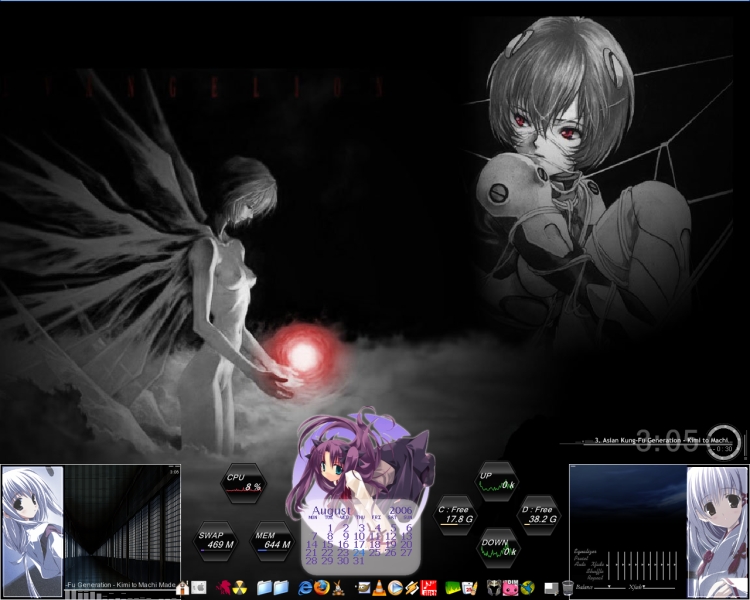The image size is (750, 600).
Task: Open the blue play-button media player icon
Action: click(x=395, y=587)
